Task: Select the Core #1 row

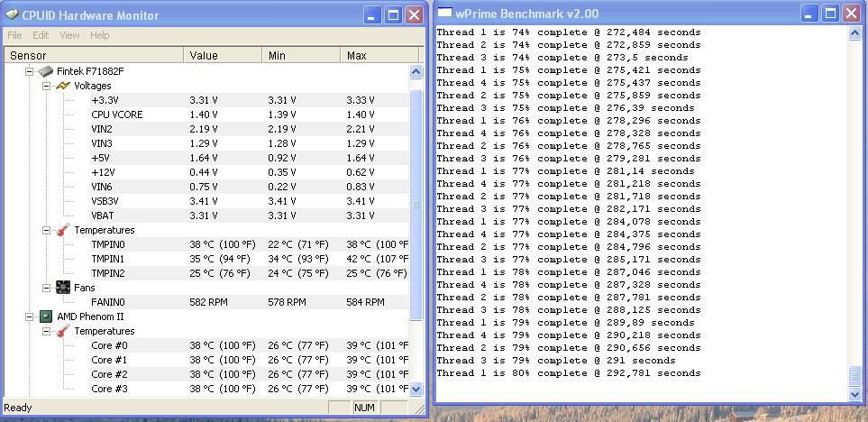Action: click(248, 360)
